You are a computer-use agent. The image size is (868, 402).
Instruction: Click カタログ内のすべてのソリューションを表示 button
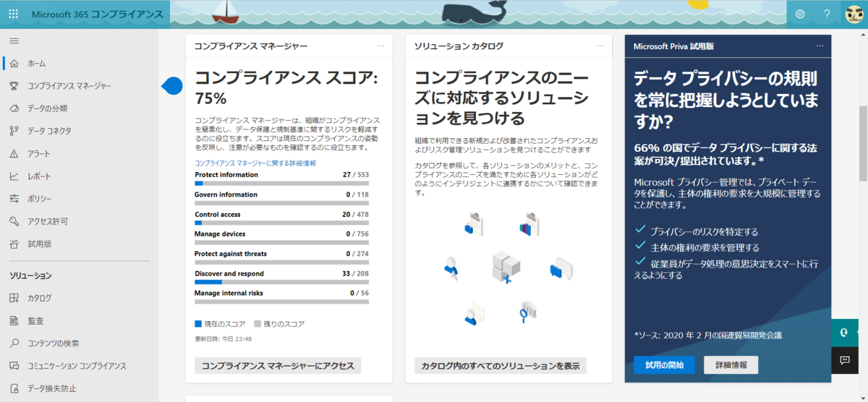(501, 365)
